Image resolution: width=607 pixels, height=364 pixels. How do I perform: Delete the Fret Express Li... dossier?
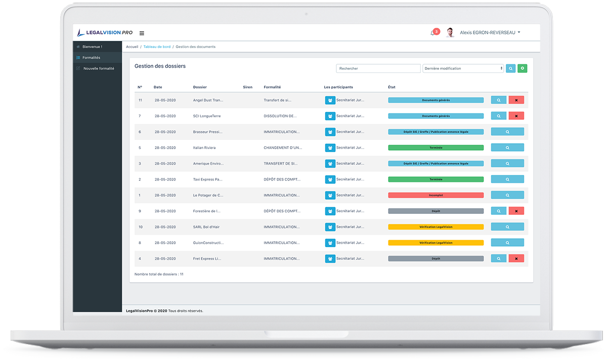516,258
